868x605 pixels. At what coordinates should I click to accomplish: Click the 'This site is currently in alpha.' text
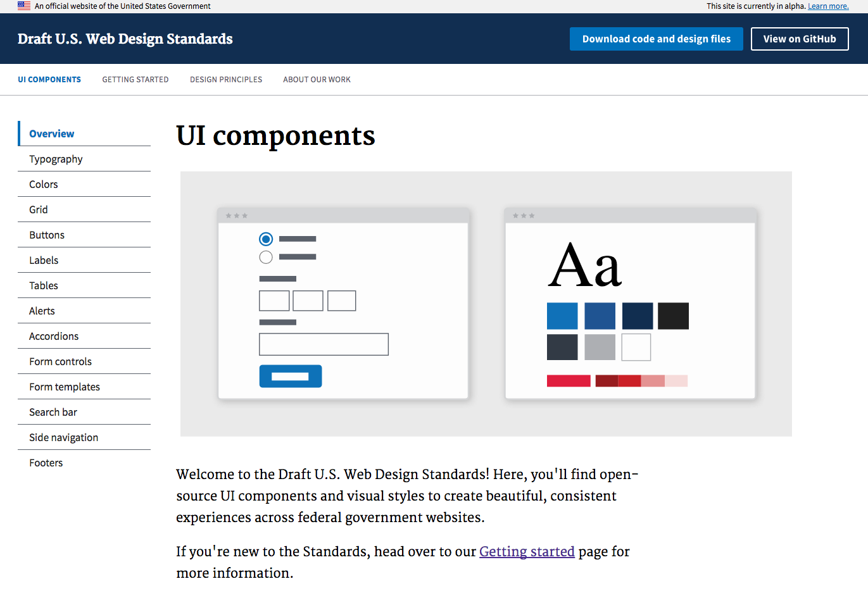tap(756, 6)
